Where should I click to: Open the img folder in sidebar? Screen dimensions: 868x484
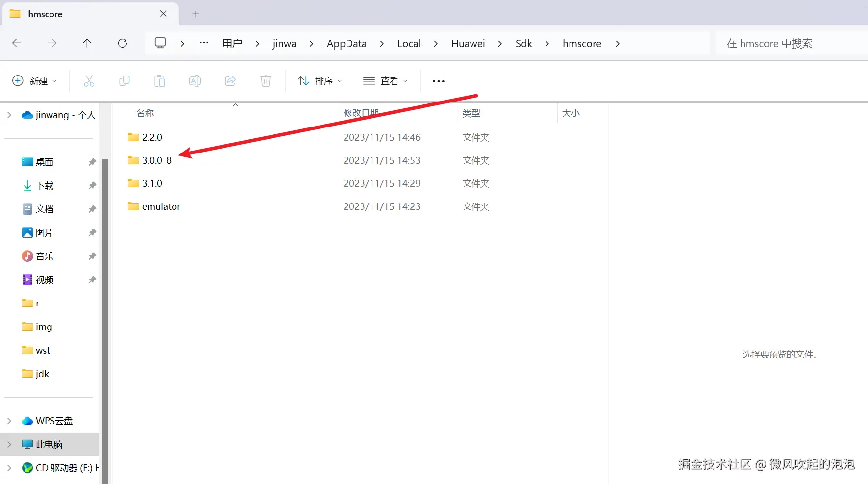[x=37, y=327]
